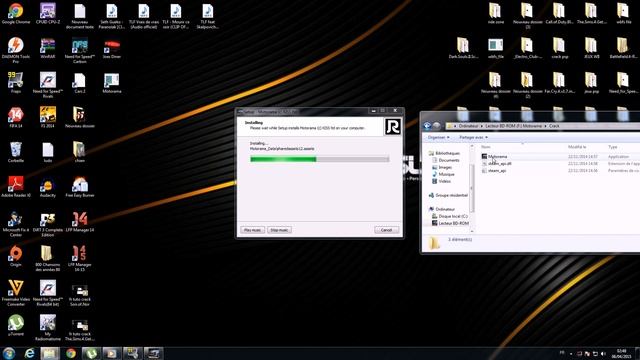Cancel the Motorama installation
The image size is (640, 360).
(387, 230)
